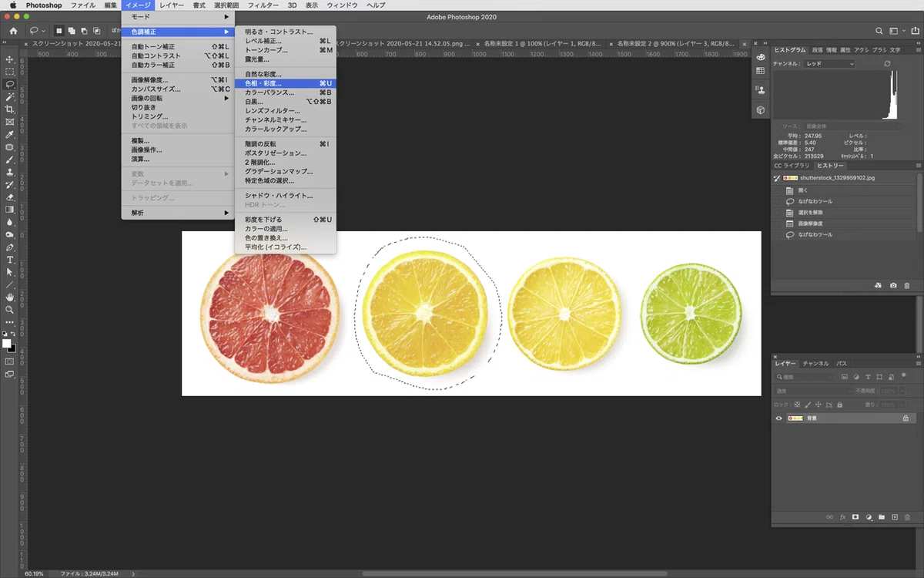
Task: Open the Histogram panel options menu
Action: (x=919, y=49)
